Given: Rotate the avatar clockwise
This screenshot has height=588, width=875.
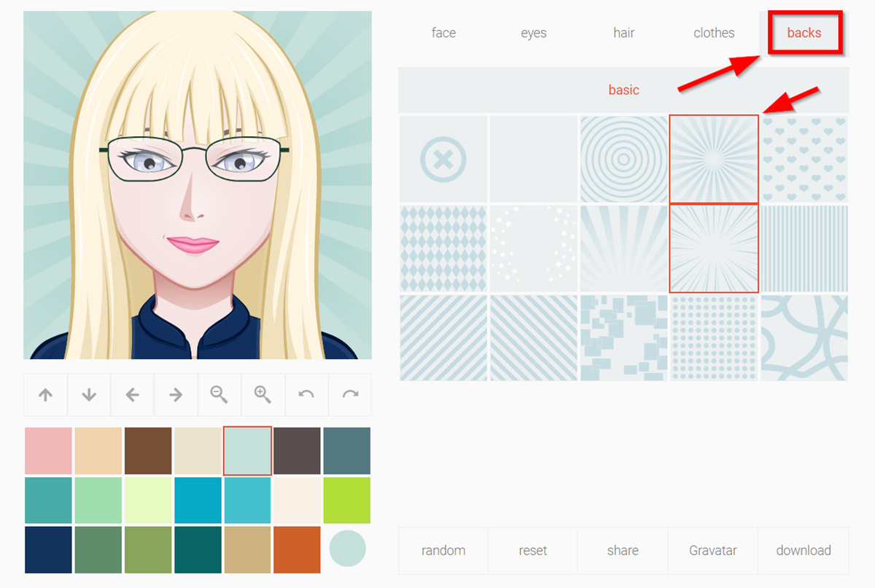Looking at the screenshot, I should point(349,394).
